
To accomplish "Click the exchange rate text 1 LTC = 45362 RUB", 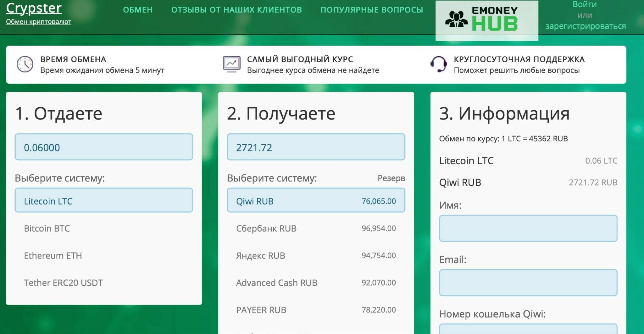I will pyautogui.click(x=535, y=139).
